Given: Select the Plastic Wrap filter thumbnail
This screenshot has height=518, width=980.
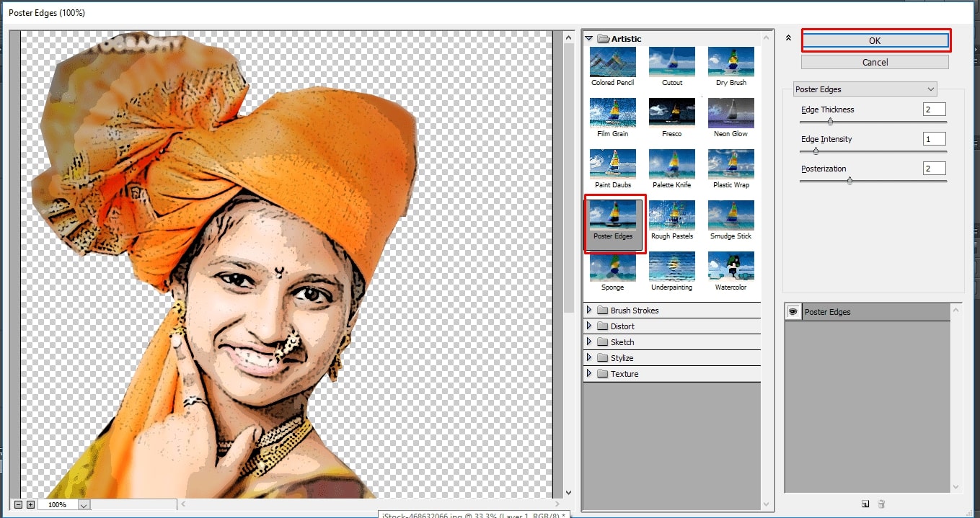Looking at the screenshot, I should click(731, 165).
